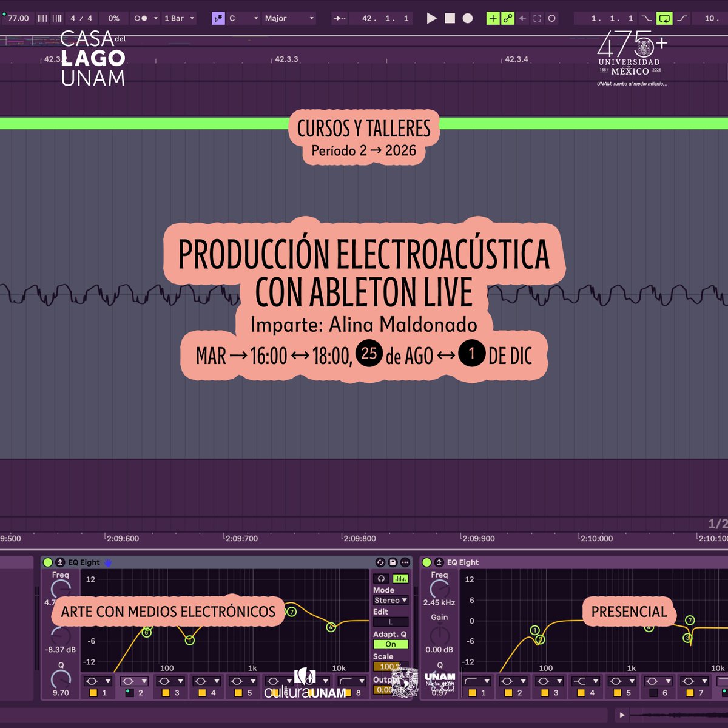Screen dimensions: 728x728
Task: Click the first tempo nudge bars icon
Action: 42,18
